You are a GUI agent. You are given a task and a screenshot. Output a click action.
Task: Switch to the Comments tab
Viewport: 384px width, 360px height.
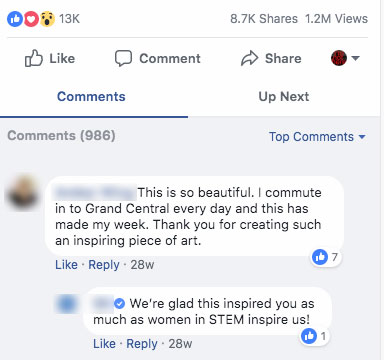91,97
